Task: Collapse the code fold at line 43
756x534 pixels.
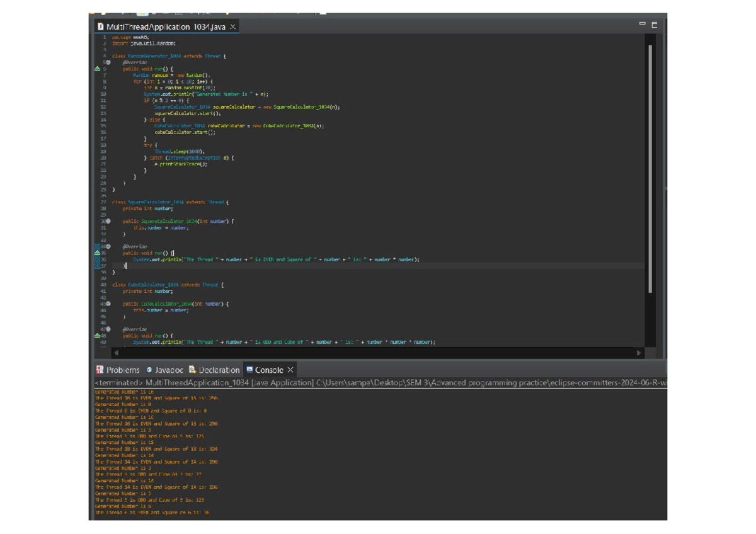Action: (108, 304)
